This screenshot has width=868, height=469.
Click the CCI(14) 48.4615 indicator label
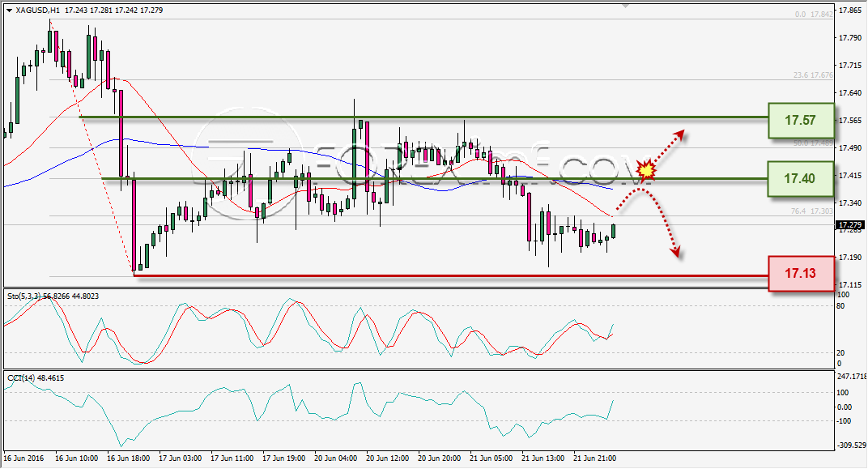point(36,378)
